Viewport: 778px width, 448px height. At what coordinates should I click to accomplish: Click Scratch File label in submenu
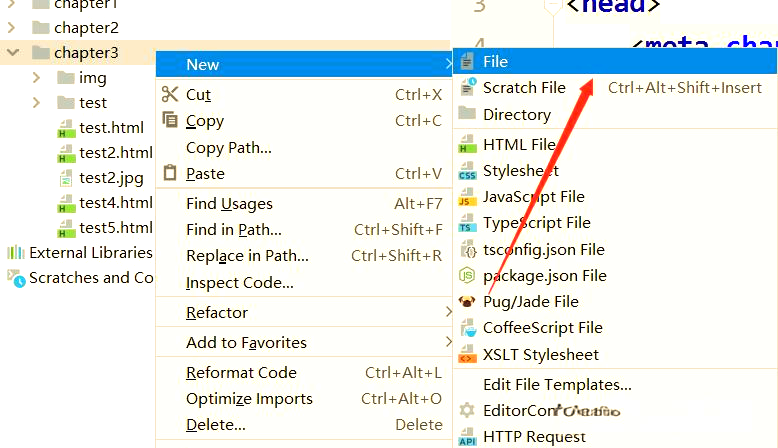tap(524, 87)
